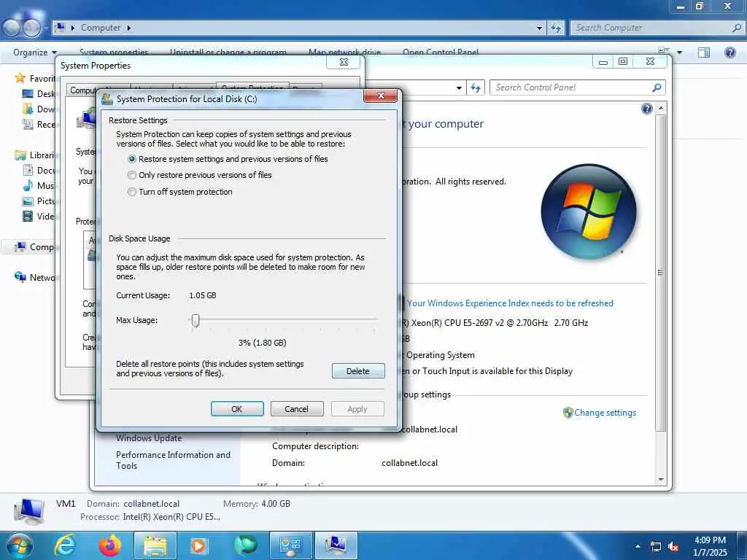
Task: Switch to System Properties taskbar window
Action: click(336, 545)
